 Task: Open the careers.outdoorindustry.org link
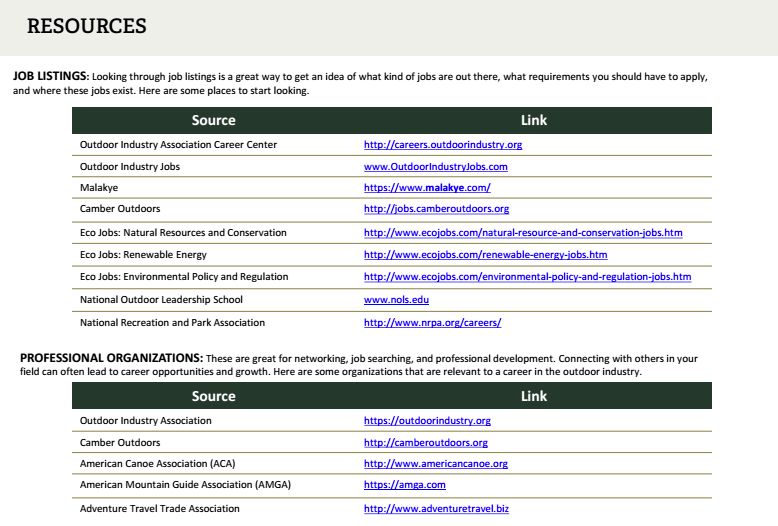(x=443, y=145)
